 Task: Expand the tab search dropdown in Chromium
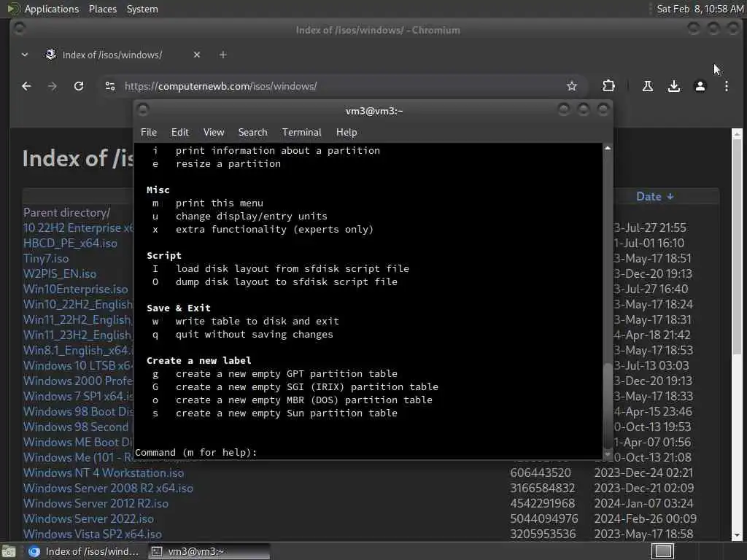[25, 55]
